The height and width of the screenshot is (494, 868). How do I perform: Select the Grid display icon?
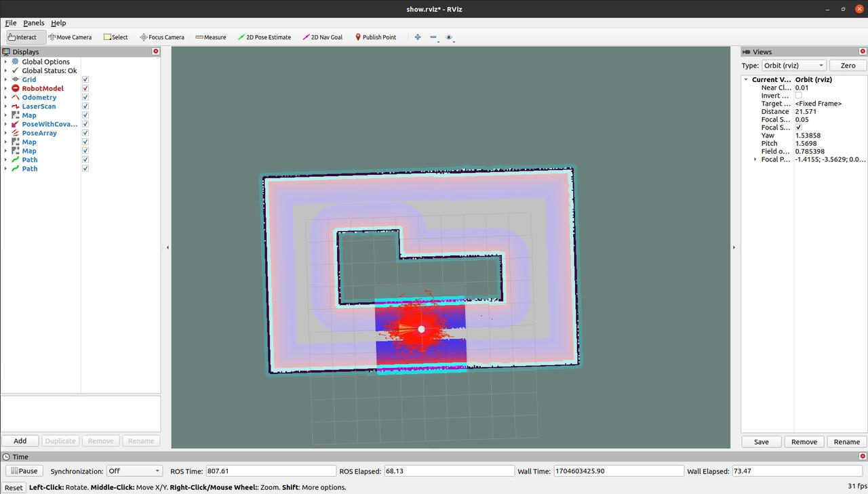(16, 79)
